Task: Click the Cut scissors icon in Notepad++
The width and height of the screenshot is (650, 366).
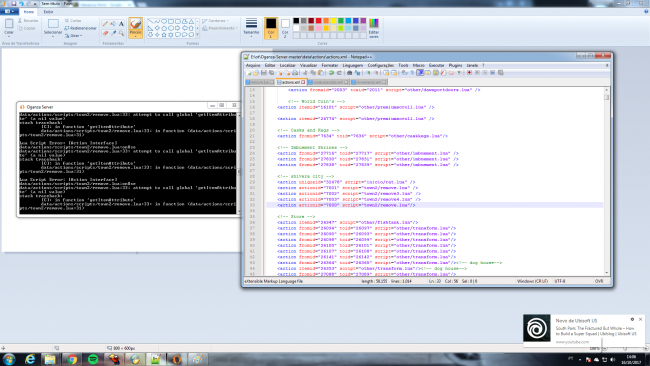Action: click(306, 73)
